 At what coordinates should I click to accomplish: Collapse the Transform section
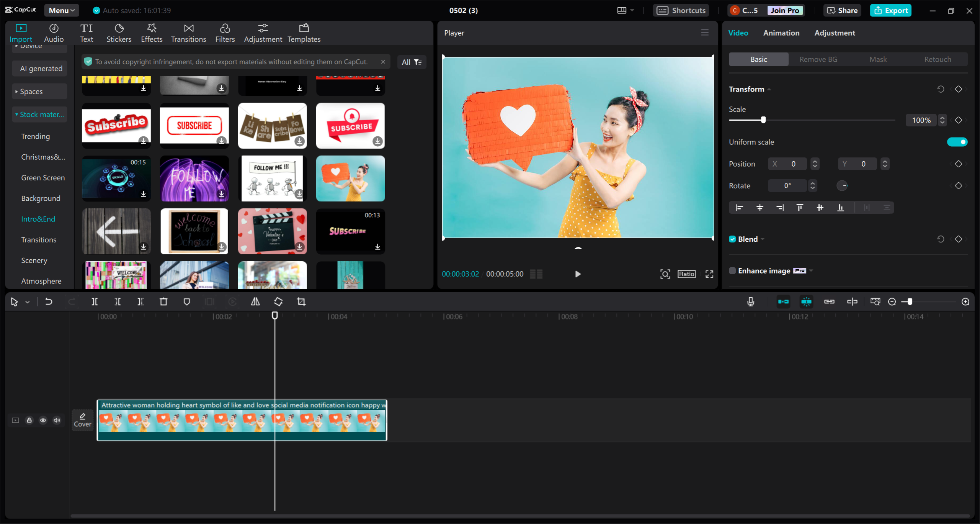pos(769,89)
